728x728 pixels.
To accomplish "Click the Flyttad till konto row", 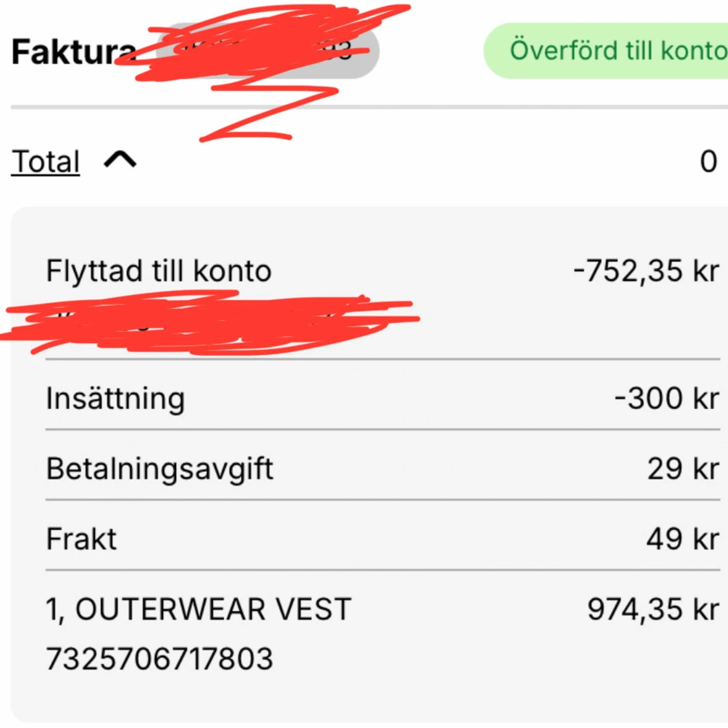I will coord(158,270).
